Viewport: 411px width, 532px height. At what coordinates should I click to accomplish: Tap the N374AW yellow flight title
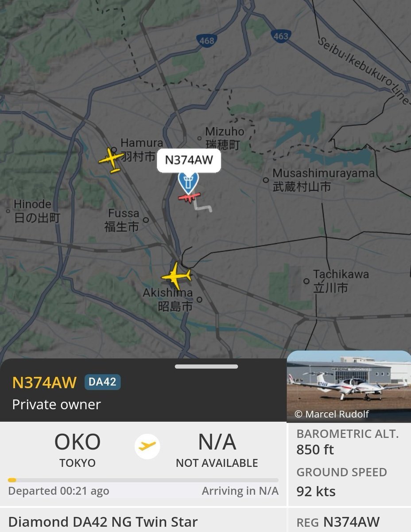(x=44, y=382)
